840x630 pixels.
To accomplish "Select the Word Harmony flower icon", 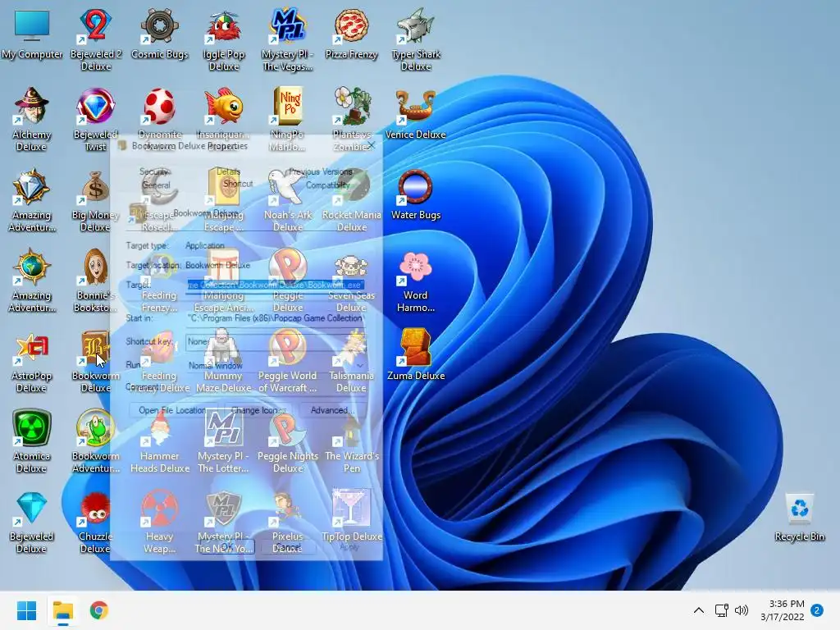I will pos(416,281).
